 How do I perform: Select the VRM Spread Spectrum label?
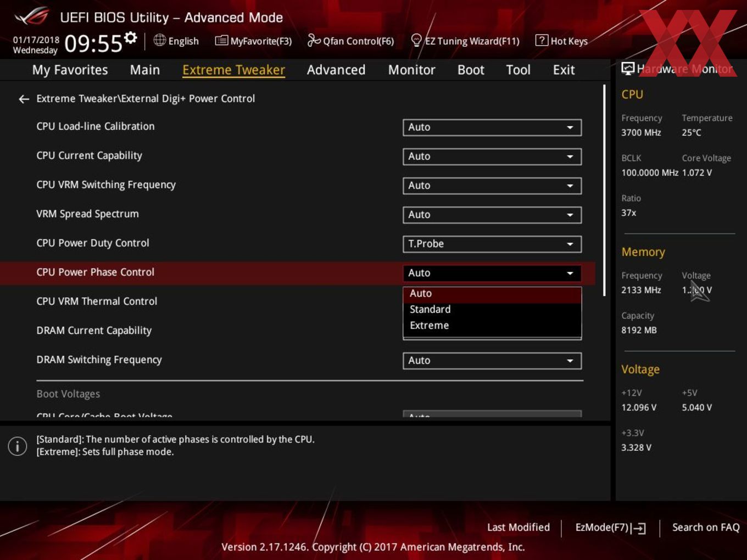pos(87,214)
